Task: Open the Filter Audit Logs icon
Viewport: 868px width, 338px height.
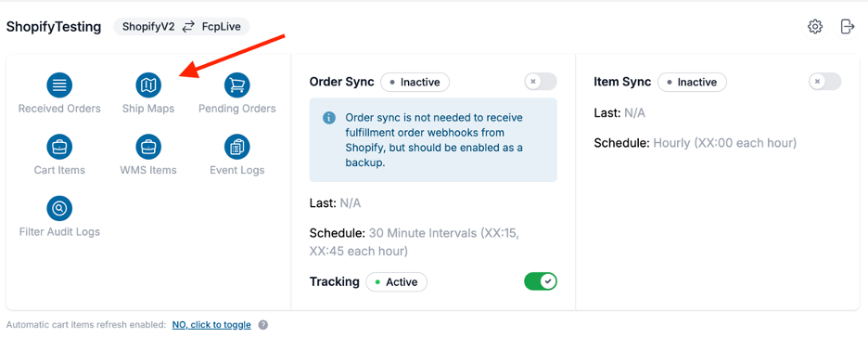Action: point(59,208)
